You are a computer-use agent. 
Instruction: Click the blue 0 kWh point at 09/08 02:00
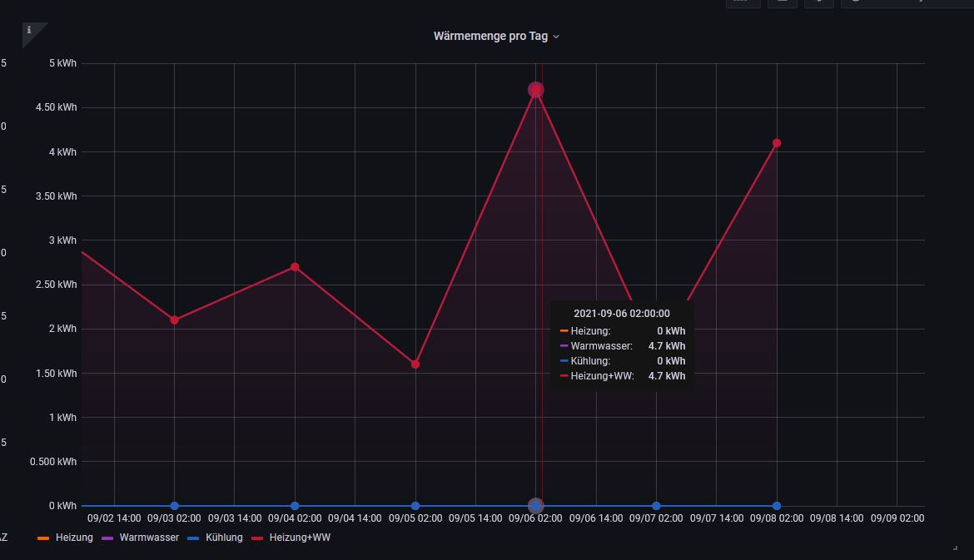[777, 506]
